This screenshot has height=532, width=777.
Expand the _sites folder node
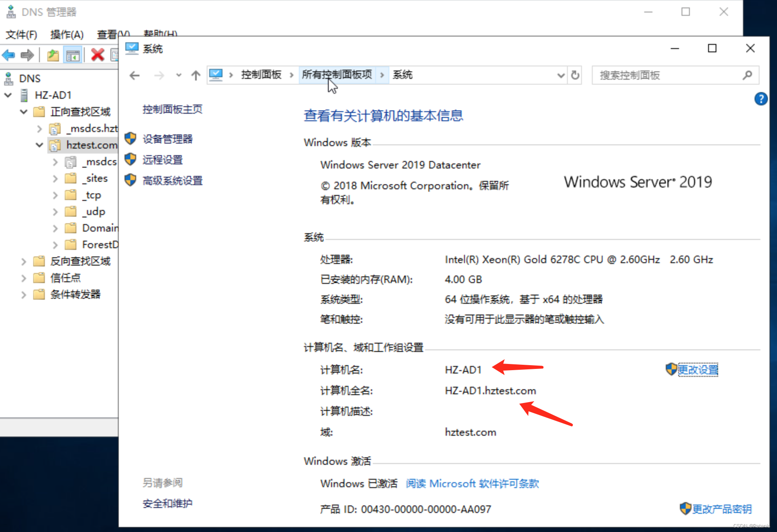click(x=55, y=178)
